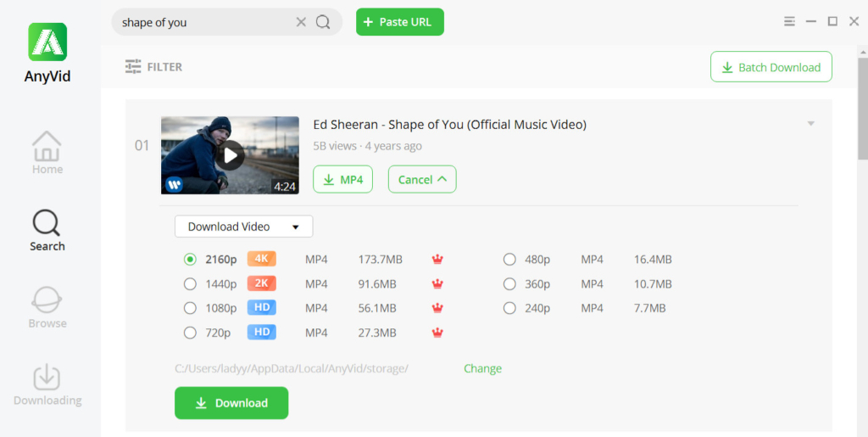Click the premium crown for 2160p
Viewport: 868px width, 437px height.
(x=438, y=259)
